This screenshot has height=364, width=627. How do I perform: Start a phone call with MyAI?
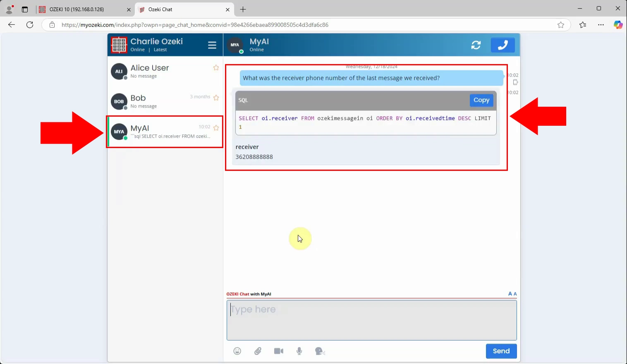[503, 45]
